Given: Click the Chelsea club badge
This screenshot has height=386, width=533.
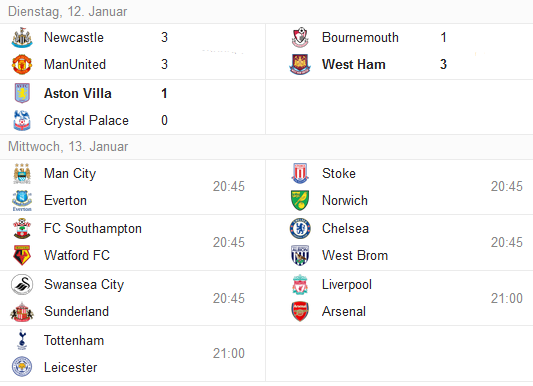Looking at the screenshot, I should (300, 228).
